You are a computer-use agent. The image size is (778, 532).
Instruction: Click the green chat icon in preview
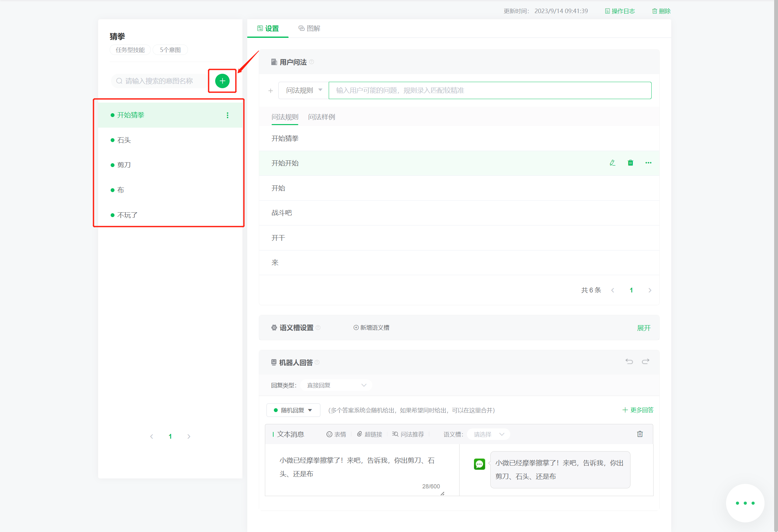pos(479,464)
